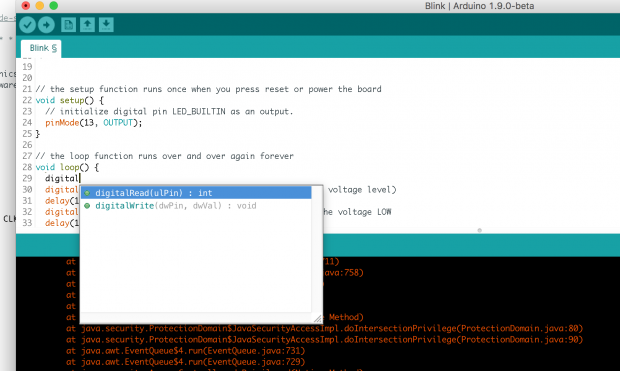Create a new sketch with the New icon
620x371 pixels.
[68, 25]
